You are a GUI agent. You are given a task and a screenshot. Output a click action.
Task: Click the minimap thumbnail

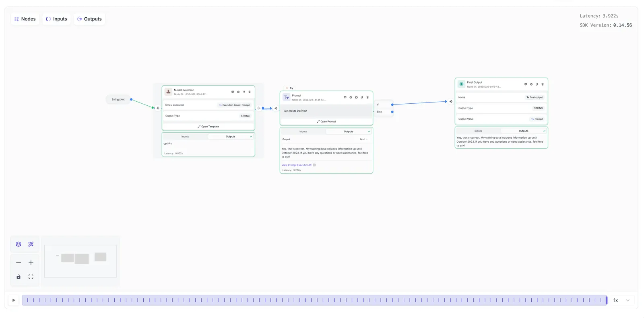tap(80, 261)
